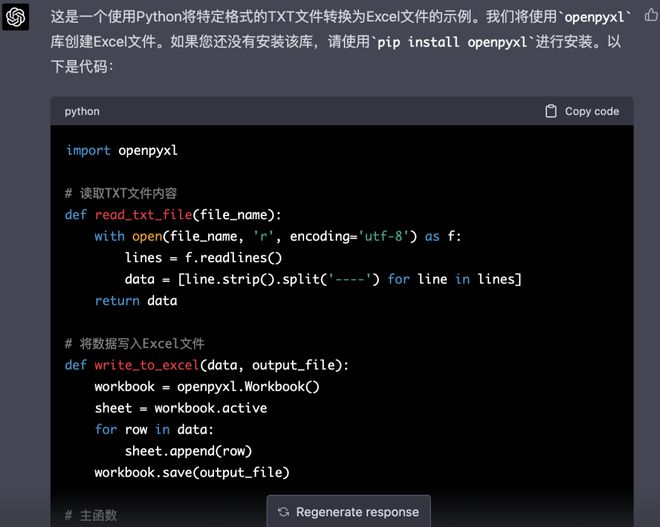Screen dimensions: 660x527
Task: Click the Copy code button
Action: point(582,111)
